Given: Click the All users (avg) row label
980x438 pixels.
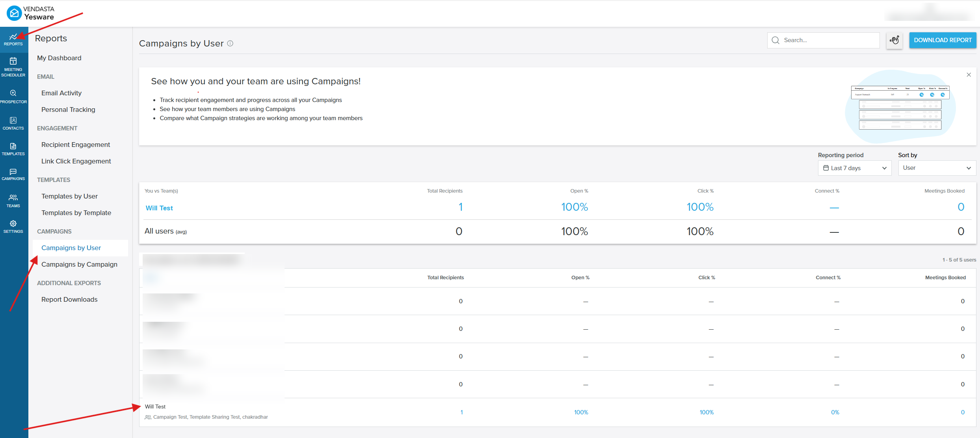Looking at the screenshot, I should click(166, 231).
